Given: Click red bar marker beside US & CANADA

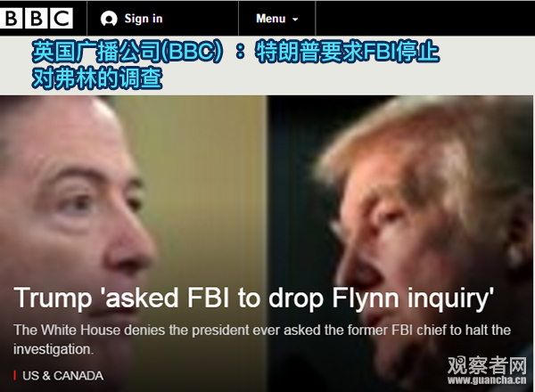Looking at the screenshot, I should pos(14,375).
